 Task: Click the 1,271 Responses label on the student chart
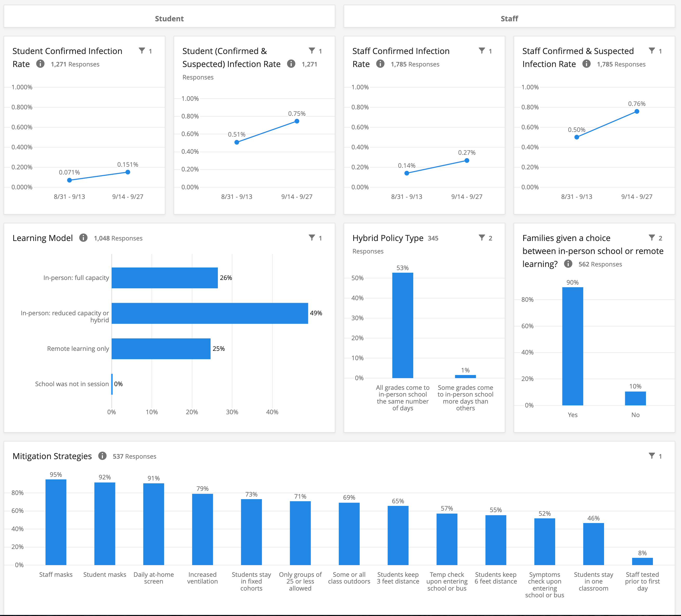click(x=75, y=64)
